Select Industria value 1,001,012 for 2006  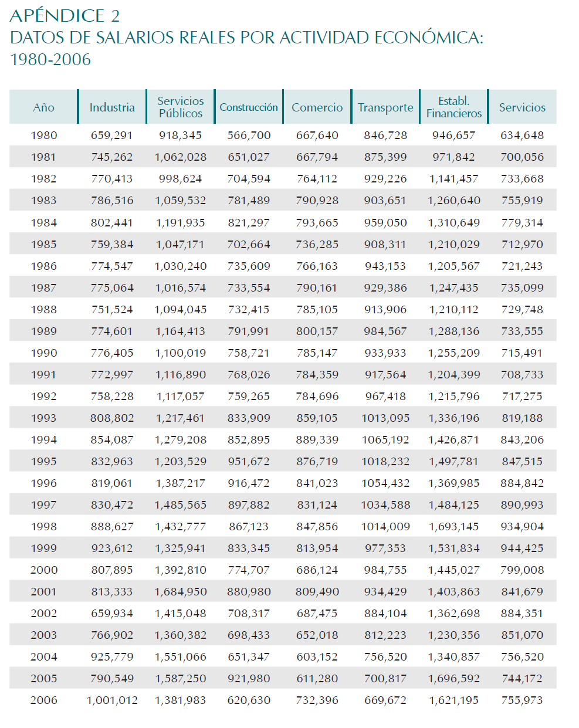pos(112,700)
